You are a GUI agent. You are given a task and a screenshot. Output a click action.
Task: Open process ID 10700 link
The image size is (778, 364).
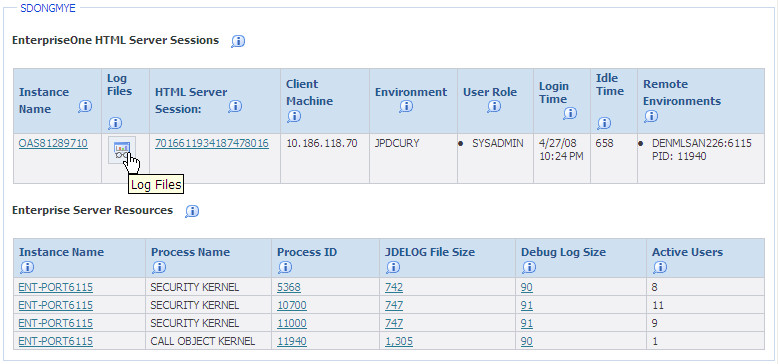(292, 305)
